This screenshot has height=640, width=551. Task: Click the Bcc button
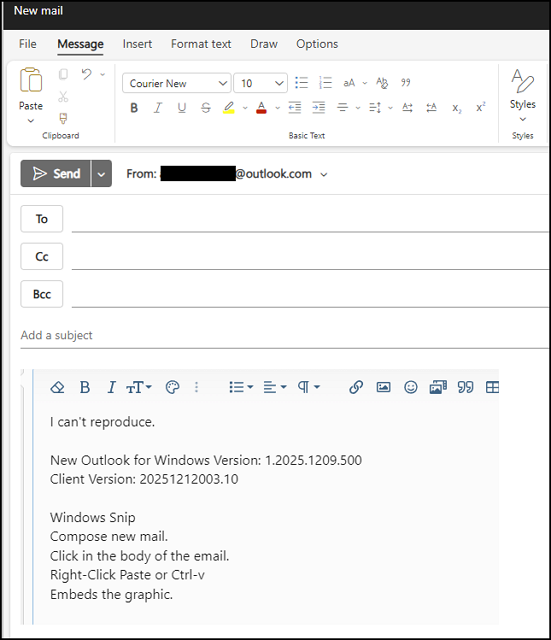(42, 294)
